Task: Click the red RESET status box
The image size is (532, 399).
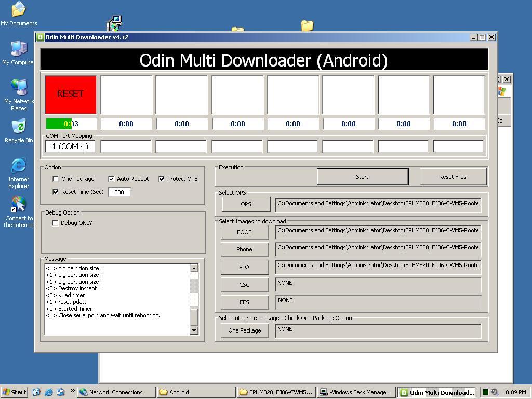Action: (71, 95)
